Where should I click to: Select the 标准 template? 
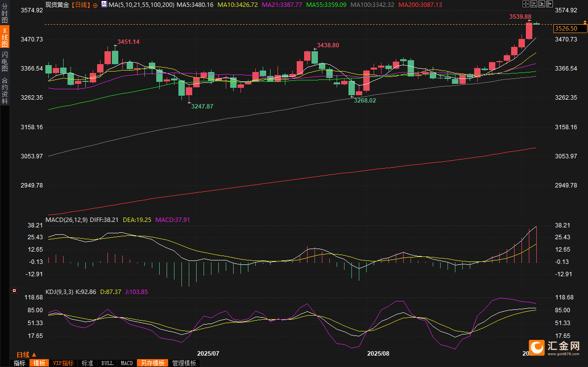[x=87, y=363]
